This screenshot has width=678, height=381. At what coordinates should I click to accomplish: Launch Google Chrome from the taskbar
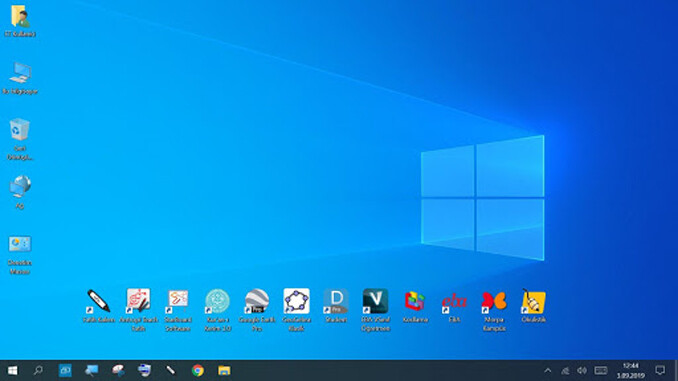tap(198, 371)
